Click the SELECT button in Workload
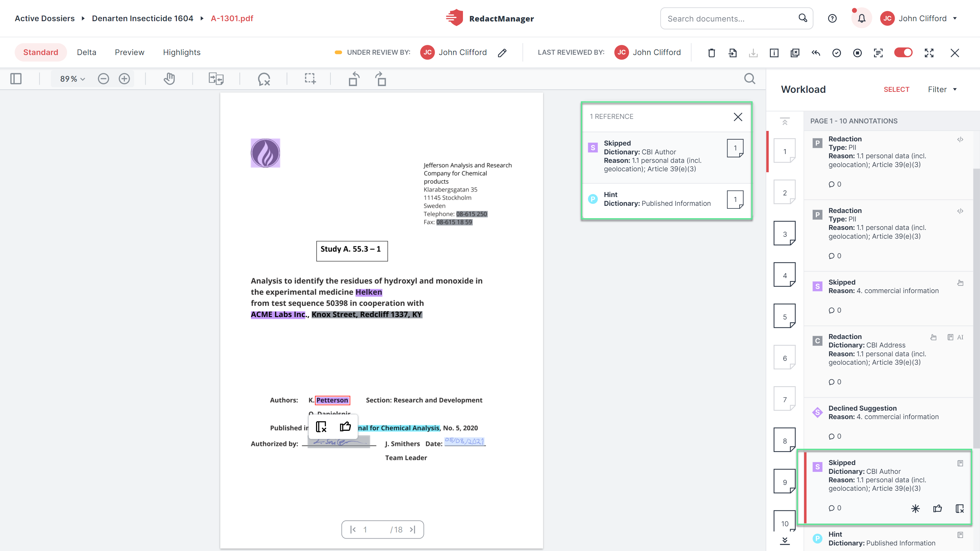Image resolution: width=980 pixels, height=551 pixels. [896, 89]
